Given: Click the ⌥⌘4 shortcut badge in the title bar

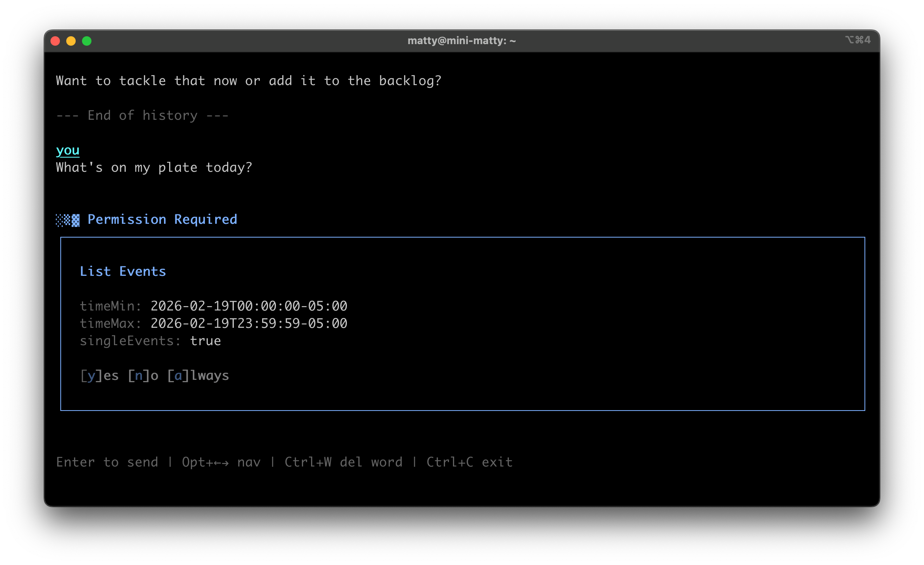Looking at the screenshot, I should click(857, 40).
